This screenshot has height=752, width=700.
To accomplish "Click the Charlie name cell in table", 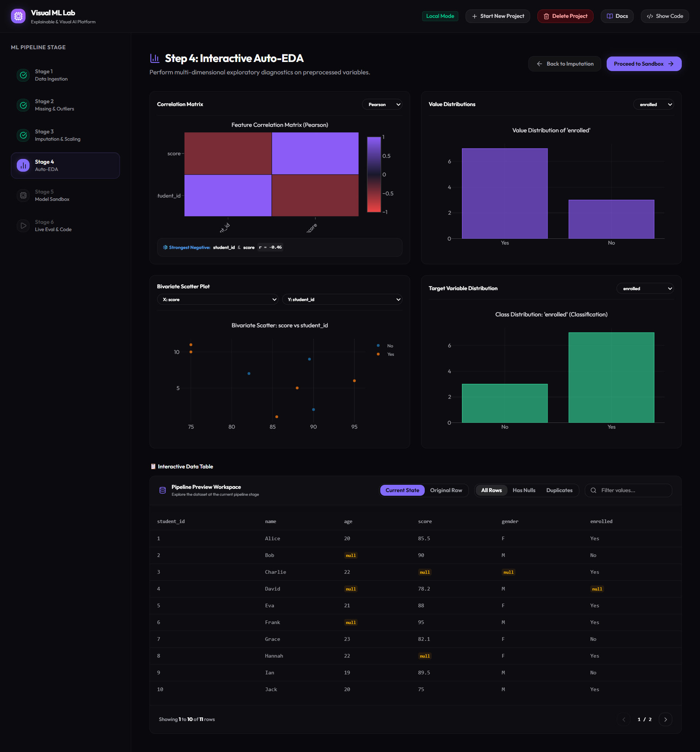I will coord(276,572).
